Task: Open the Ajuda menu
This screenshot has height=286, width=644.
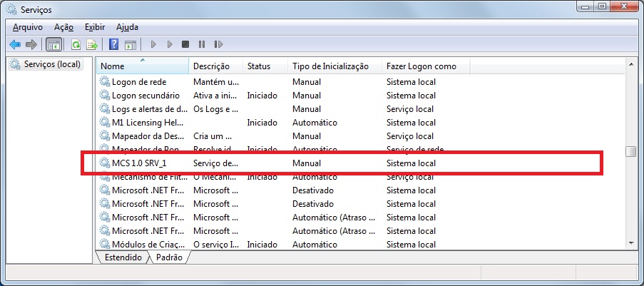Action: (x=127, y=28)
